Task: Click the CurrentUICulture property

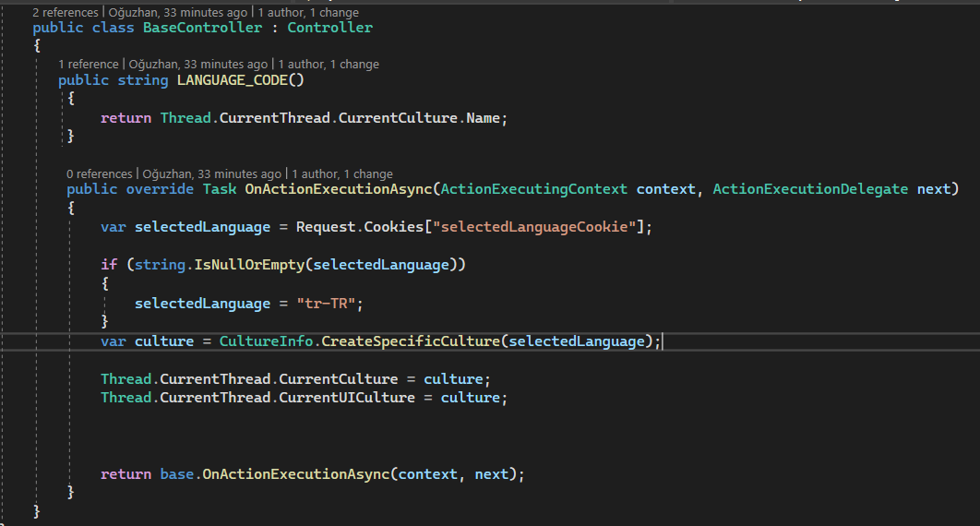Action: pyautogui.click(x=347, y=398)
